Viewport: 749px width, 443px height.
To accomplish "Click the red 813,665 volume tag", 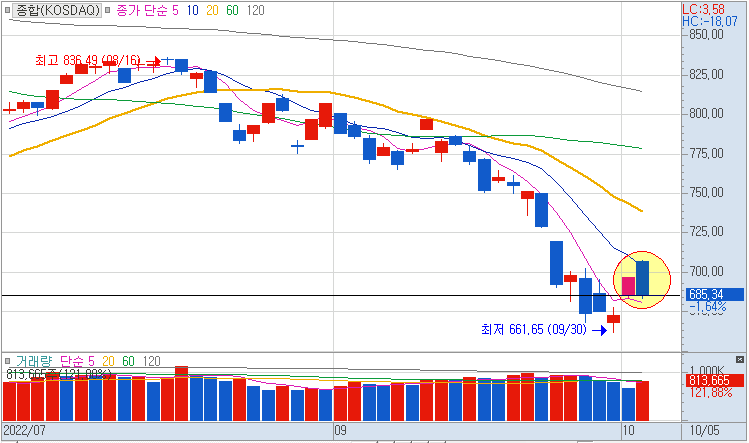I will [715, 380].
